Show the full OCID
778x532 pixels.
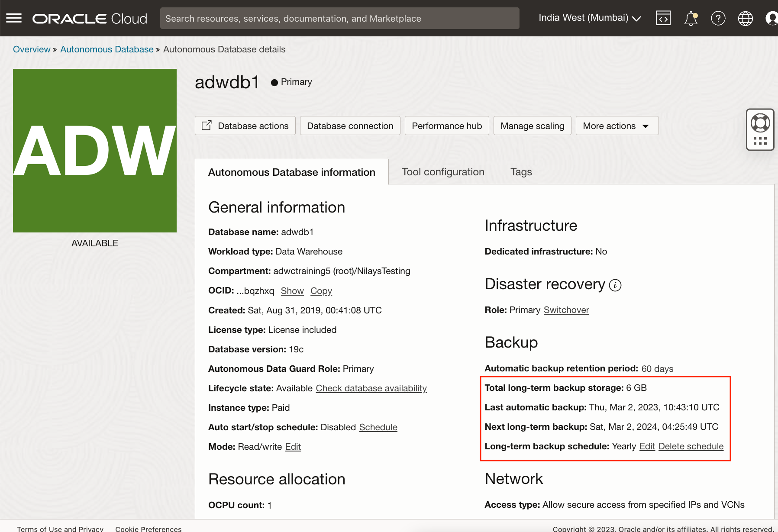coord(292,291)
